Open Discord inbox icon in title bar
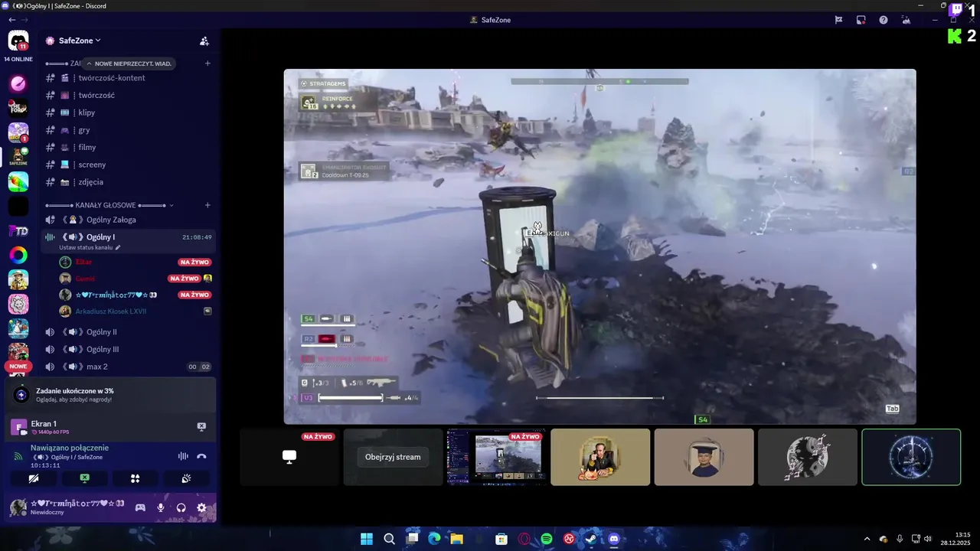 coord(861,20)
